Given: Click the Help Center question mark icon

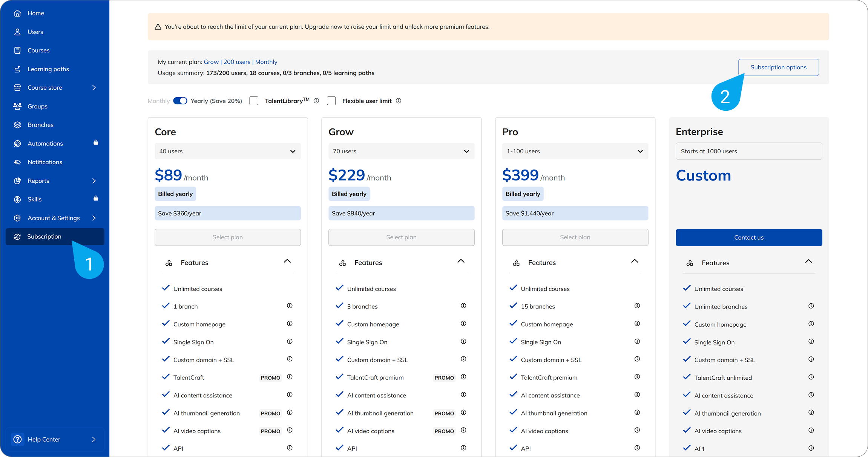Looking at the screenshot, I should (x=17, y=439).
